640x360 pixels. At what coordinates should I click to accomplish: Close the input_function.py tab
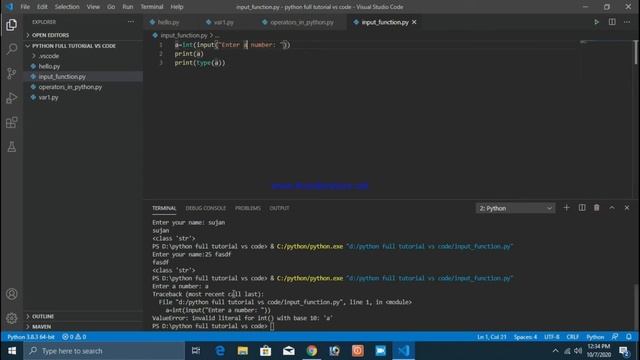pyautogui.click(x=414, y=22)
